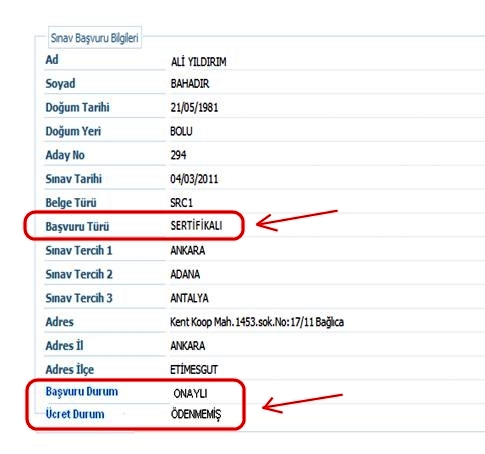Click the ONAYLI status value
485x454 pixels.
tap(190, 394)
